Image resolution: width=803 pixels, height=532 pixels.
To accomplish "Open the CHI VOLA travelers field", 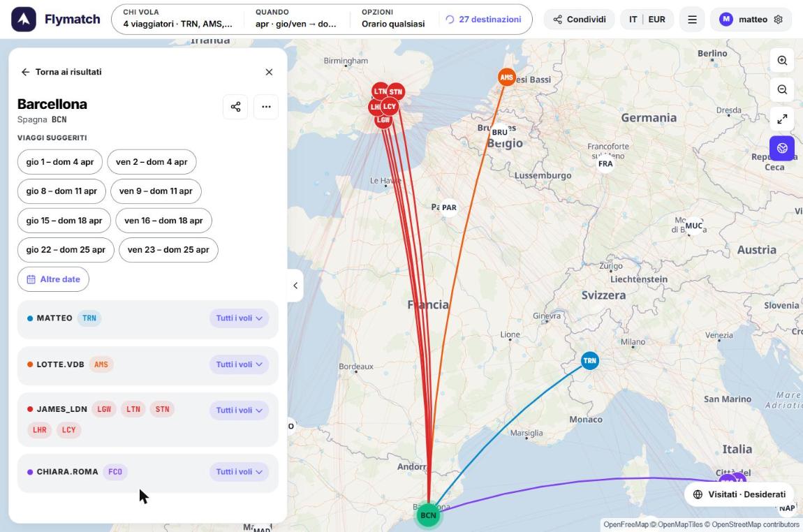I will (177, 19).
